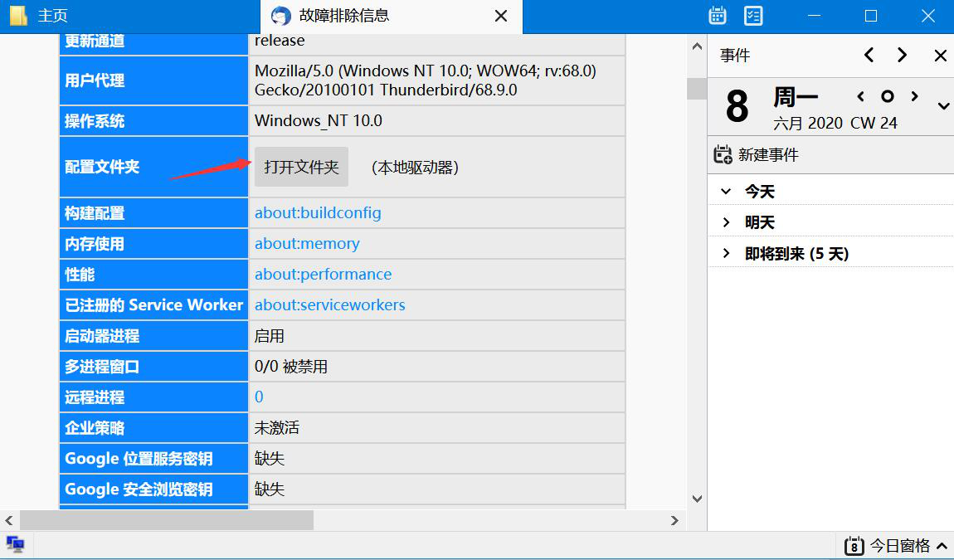Open the about:memory link
Viewport: 954px width, 560px height.
tap(307, 243)
